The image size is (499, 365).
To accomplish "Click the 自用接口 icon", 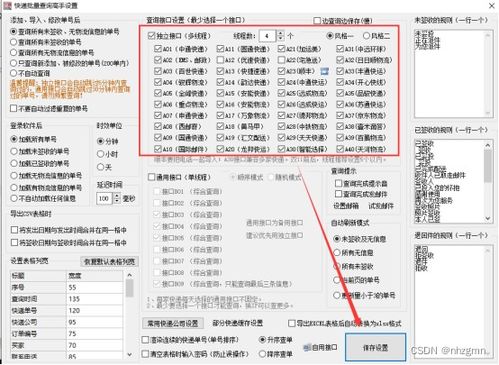I will [x=307, y=347].
